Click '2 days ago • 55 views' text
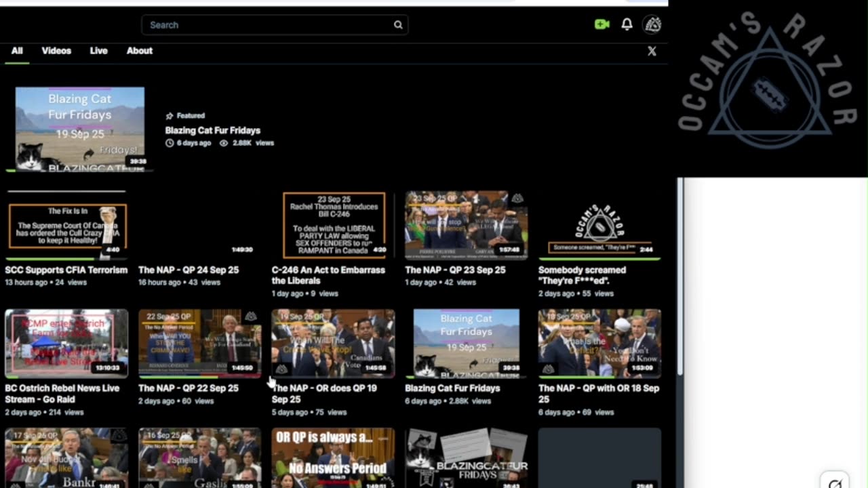This screenshot has width=868, height=488. [x=576, y=293]
